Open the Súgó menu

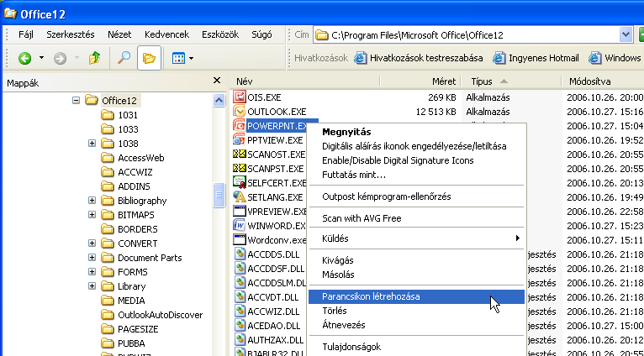pos(261,34)
